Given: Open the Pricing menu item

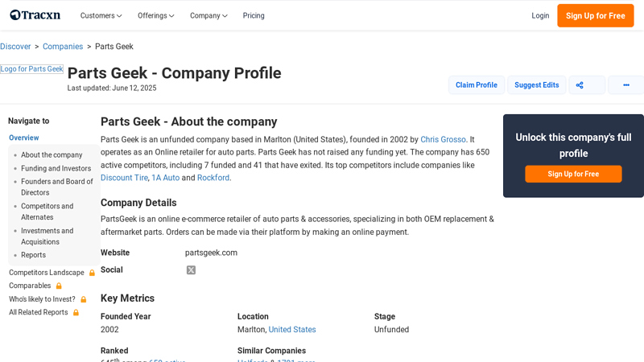Looking at the screenshot, I should coord(254,15).
